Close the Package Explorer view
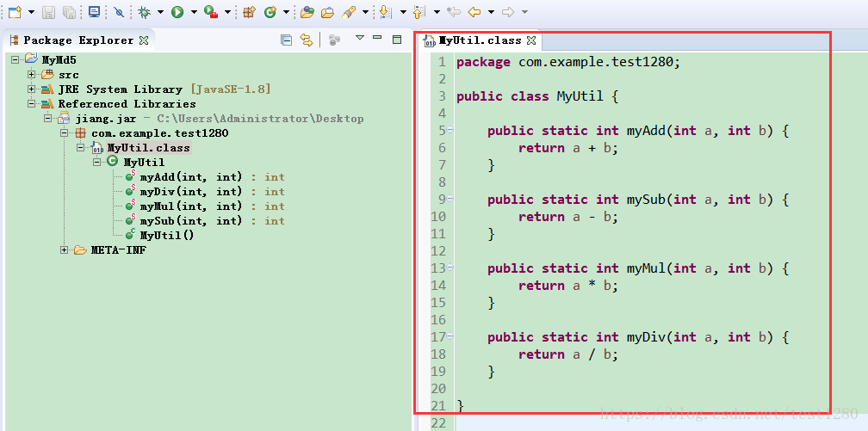This screenshot has width=868, height=431. 143,40
